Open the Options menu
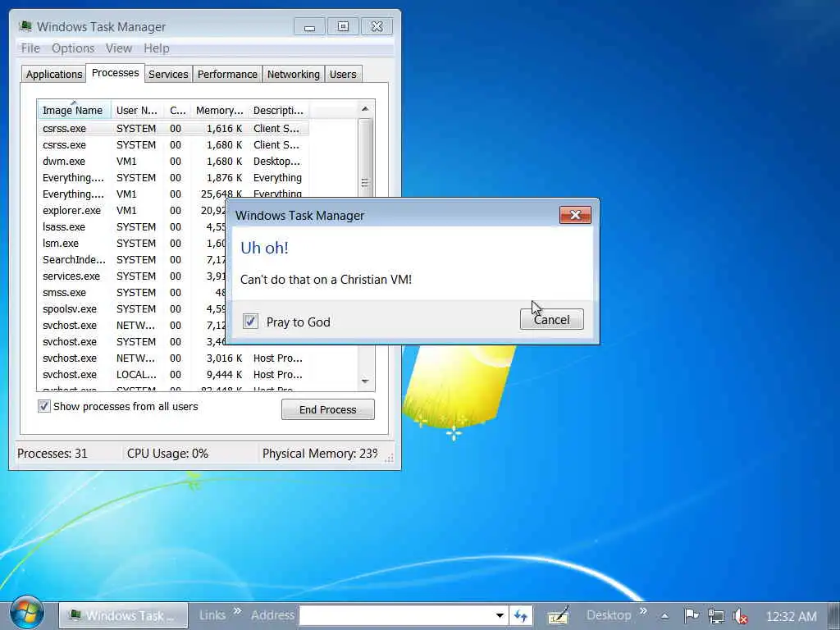The image size is (840, 630). (x=73, y=48)
